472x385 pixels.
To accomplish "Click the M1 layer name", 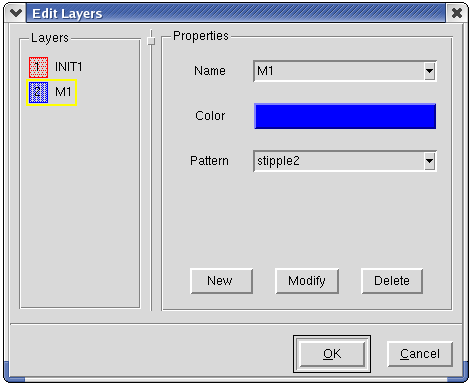I will coord(63,92).
